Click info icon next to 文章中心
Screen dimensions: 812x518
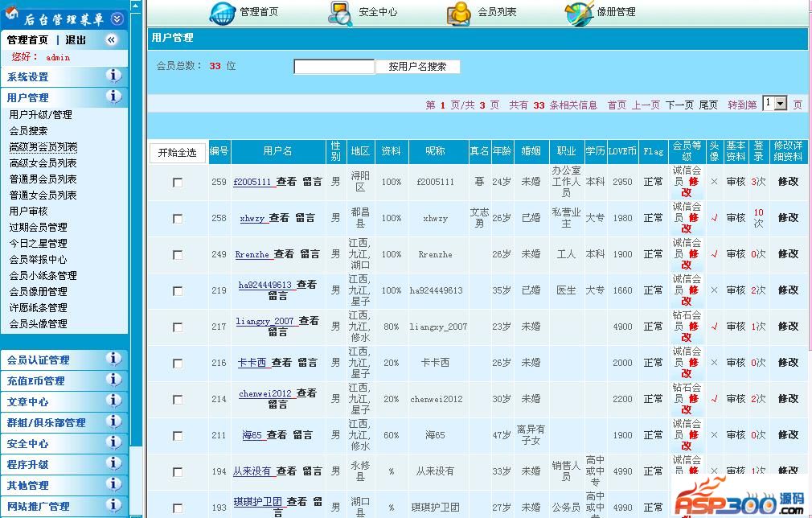tap(114, 401)
